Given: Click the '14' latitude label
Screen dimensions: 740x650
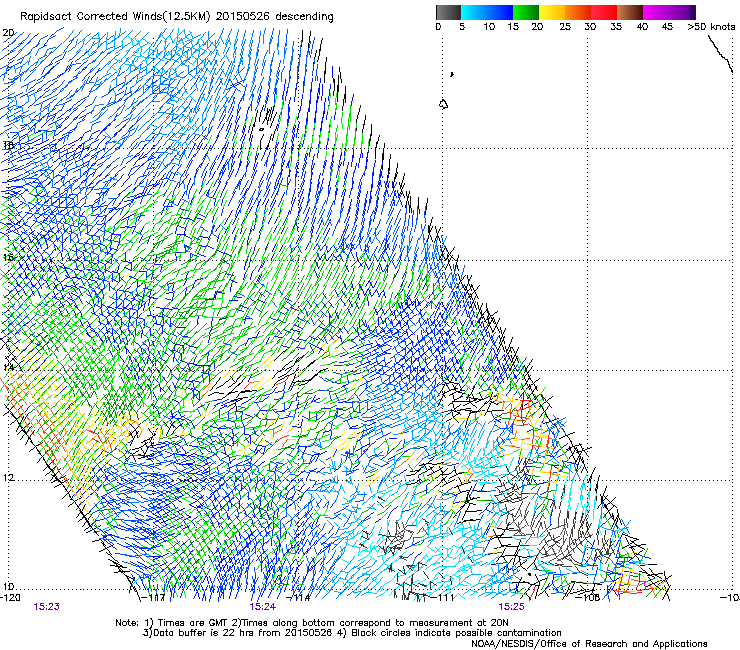Looking at the screenshot, I should 8,367.
